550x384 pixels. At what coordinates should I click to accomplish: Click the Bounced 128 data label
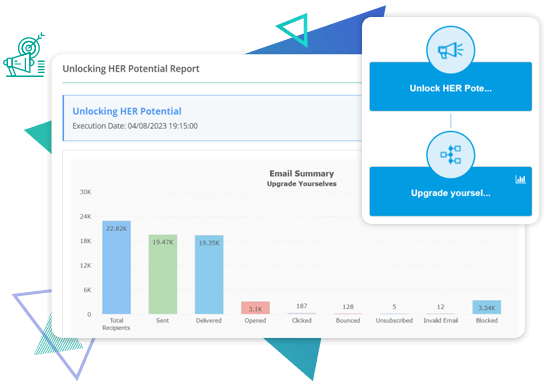click(348, 307)
